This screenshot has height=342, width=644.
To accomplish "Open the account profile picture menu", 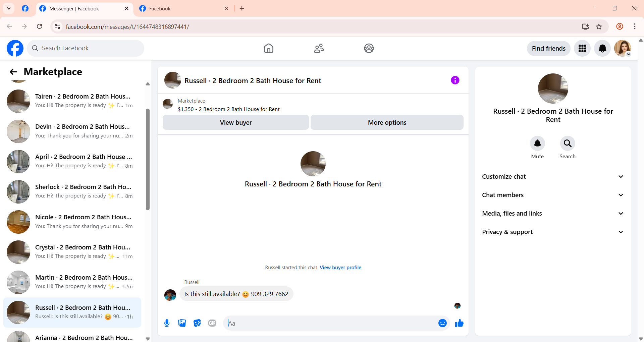I will 623,48.
